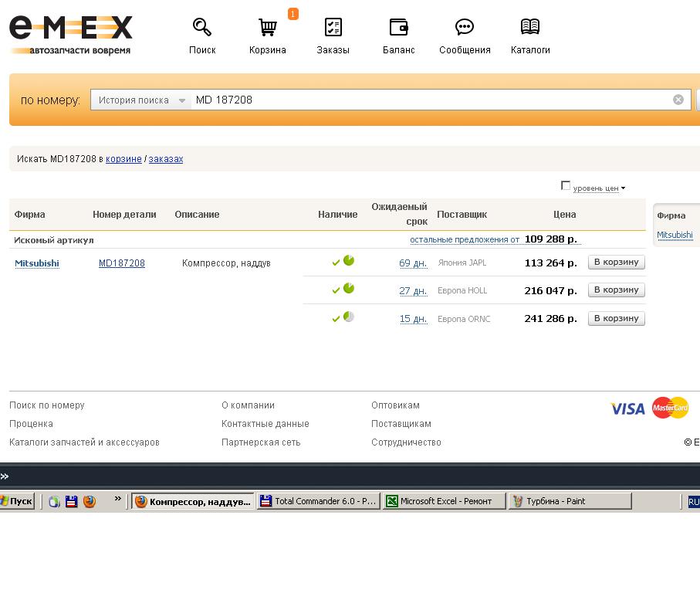
Task: Add the Европа ORNC offer to cart
Action: [616, 318]
